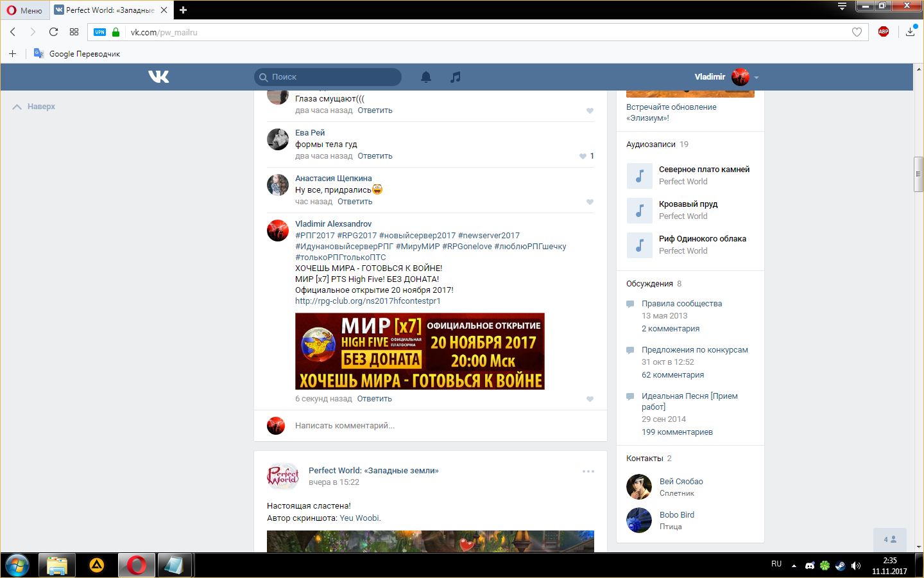Reload the page

(x=53, y=32)
